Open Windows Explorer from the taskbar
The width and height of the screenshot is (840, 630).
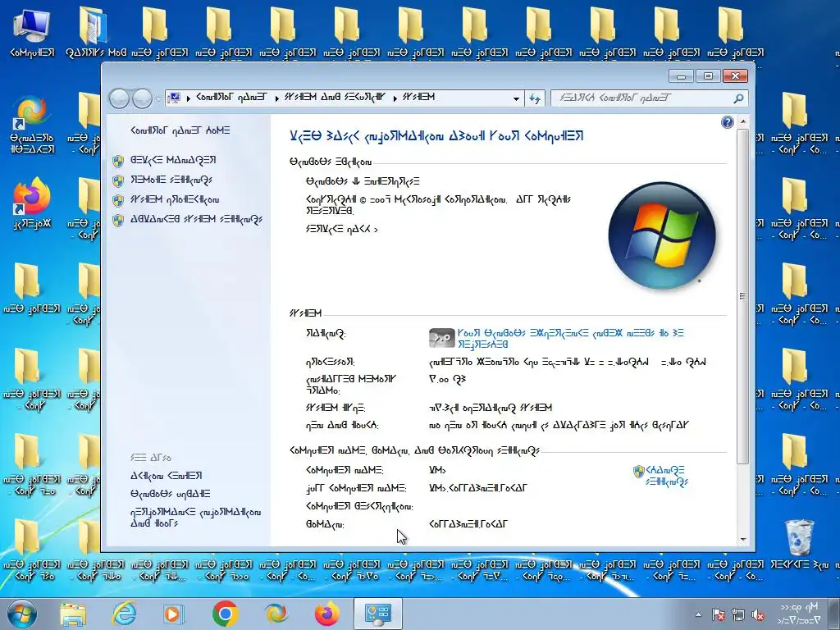(x=73, y=614)
